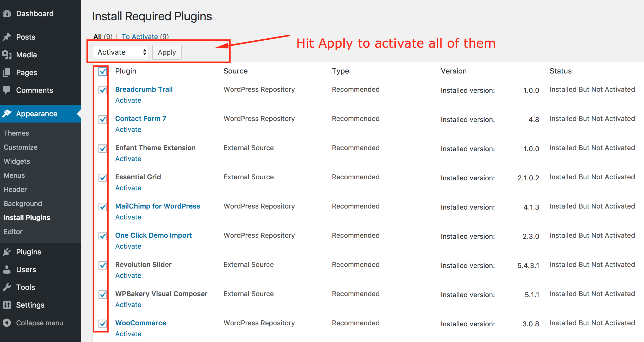Click the Media library icon
Screen dimensions: 644x342
tap(7, 55)
